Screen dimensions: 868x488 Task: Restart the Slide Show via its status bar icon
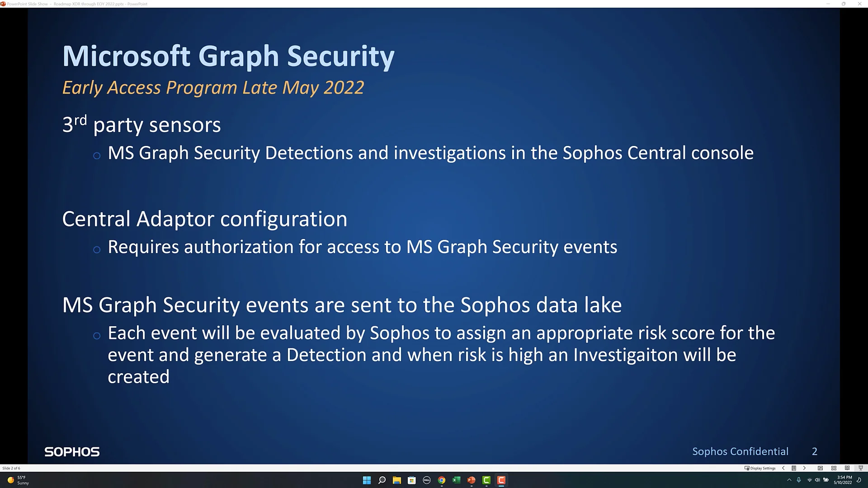point(860,468)
